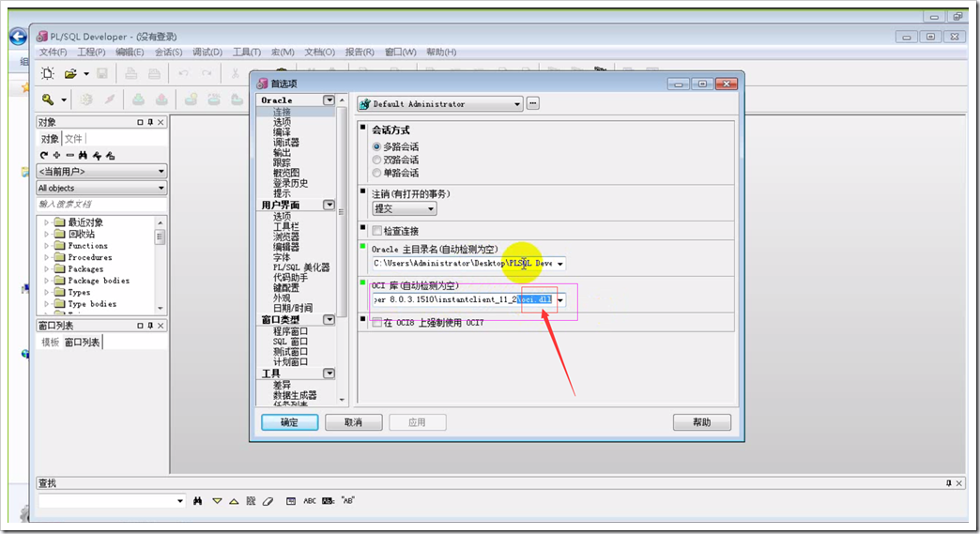Pin the 窗口列表 panel
980x534 pixels.
click(x=150, y=326)
